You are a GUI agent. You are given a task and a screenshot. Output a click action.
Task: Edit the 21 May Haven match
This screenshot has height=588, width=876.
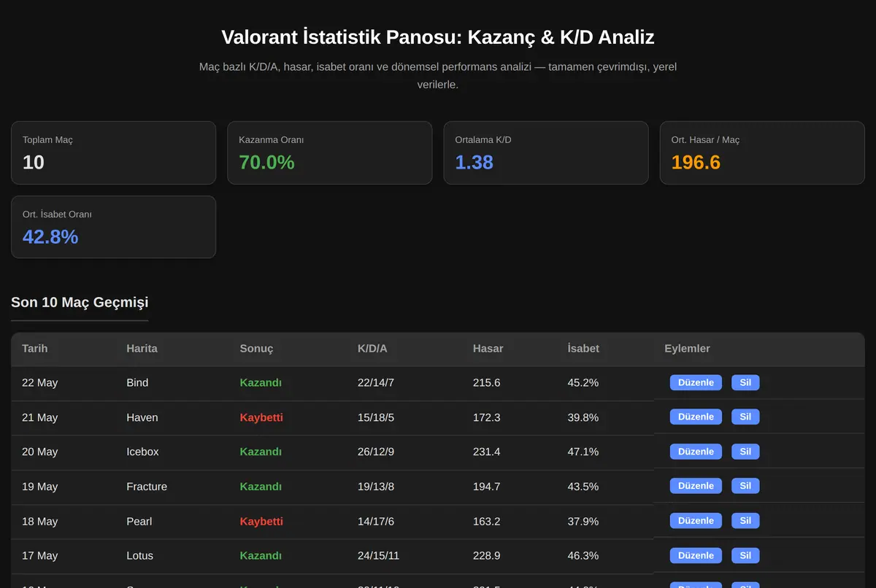tap(696, 417)
